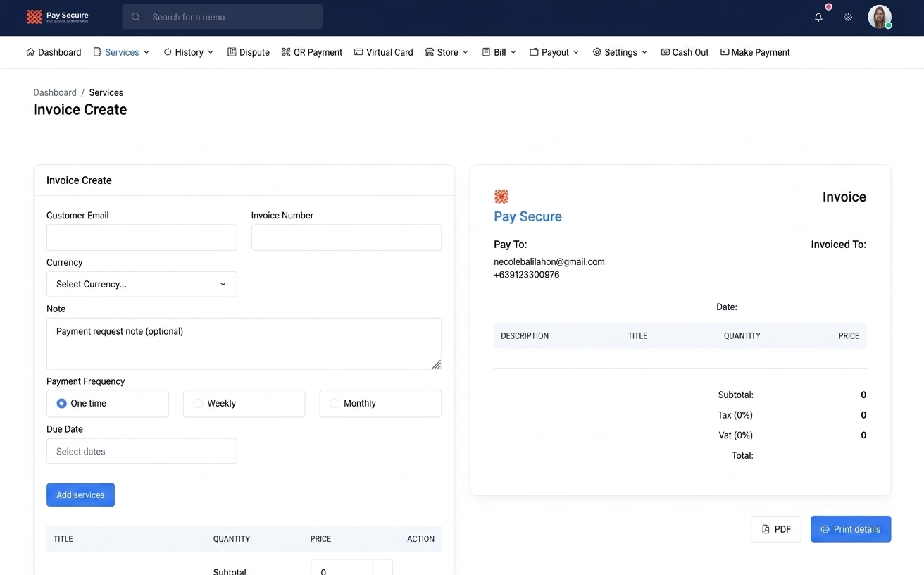
Task: Open the Due Date picker field
Action: pyautogui.click(x=142, y=451)
